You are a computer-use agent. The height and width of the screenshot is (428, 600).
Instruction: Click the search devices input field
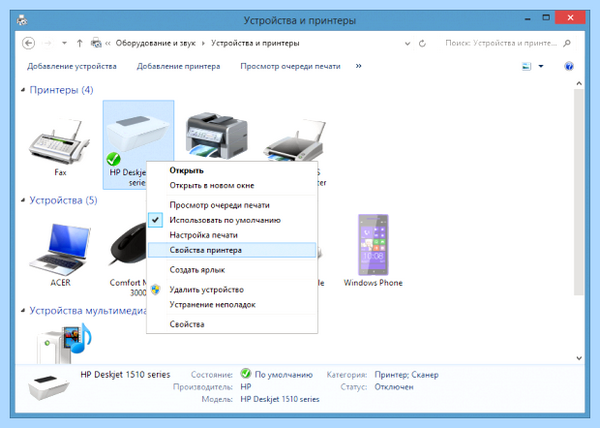[501, 43]
